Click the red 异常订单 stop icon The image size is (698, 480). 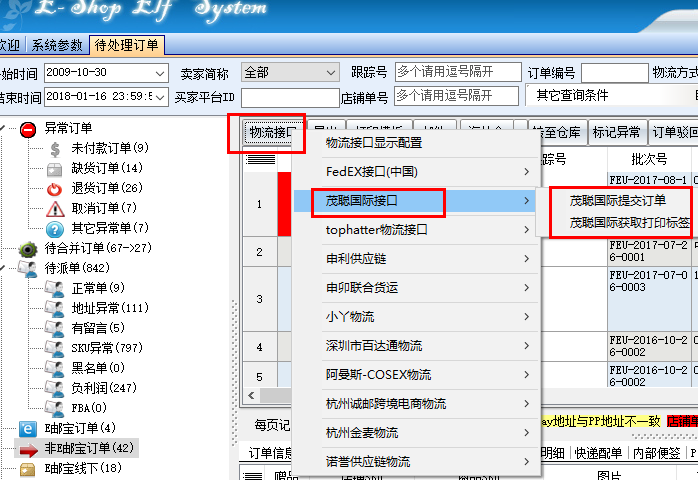coord(28,130)
